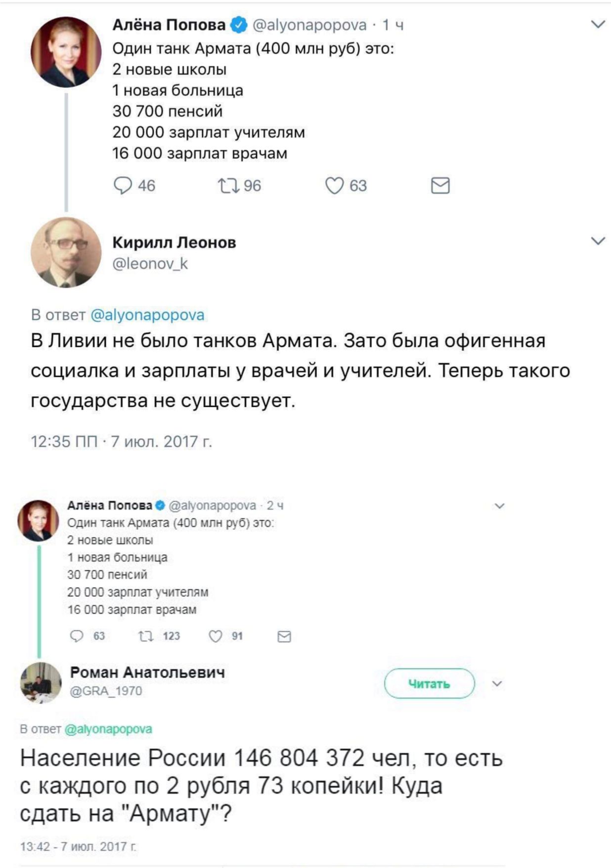Open @alyonapopova mention in Роман's reply
This screenshot has height=868, width=611.
click(108, 729)
